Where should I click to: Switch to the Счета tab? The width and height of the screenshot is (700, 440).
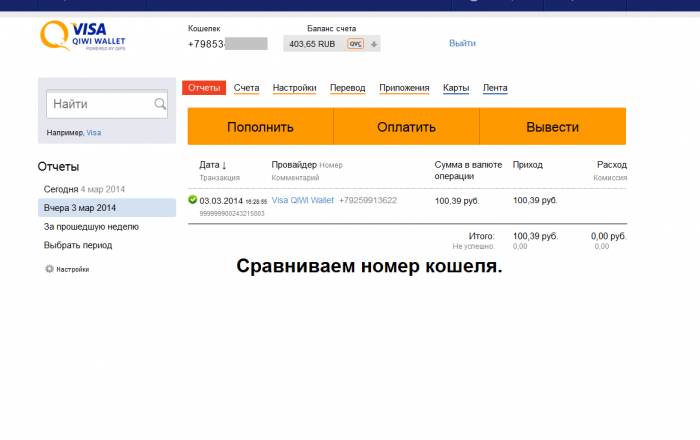coord(246,88)
